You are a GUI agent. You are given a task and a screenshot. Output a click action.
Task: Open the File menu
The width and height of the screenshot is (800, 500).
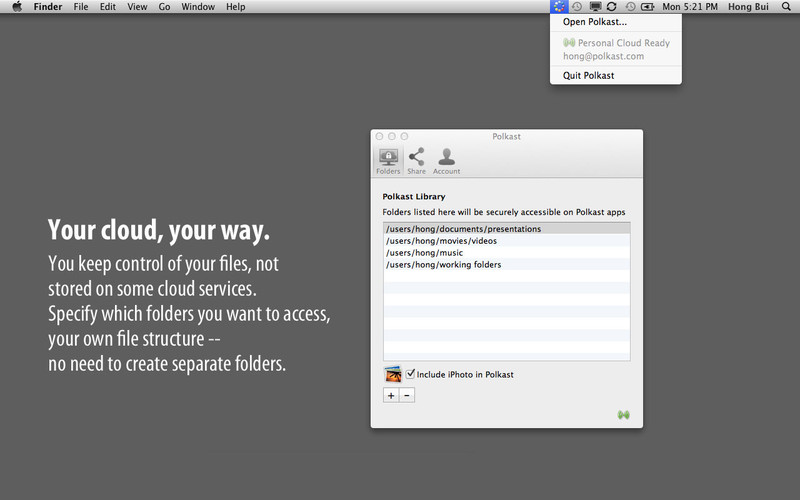tap(81, 7)
